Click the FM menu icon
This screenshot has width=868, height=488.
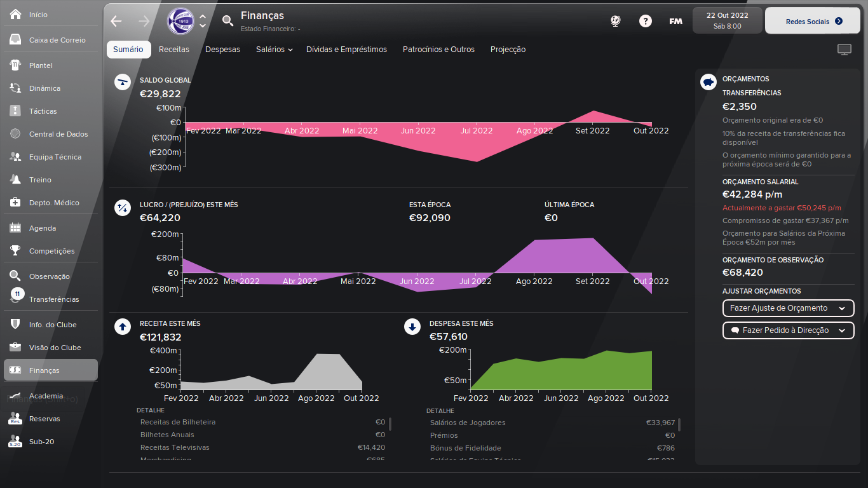[675, 21]
